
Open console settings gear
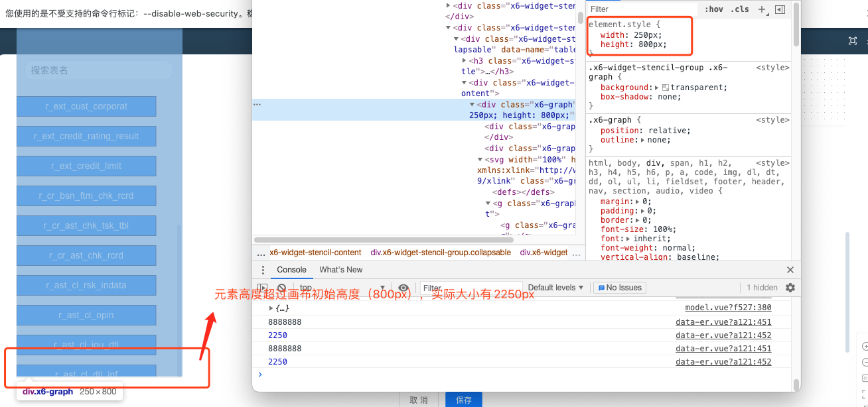coord(790,288)
